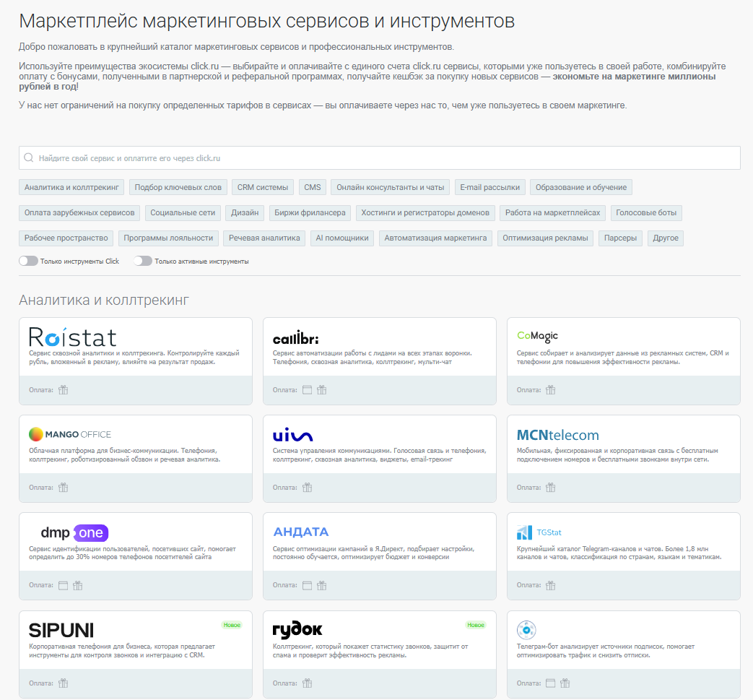Click the card payment icon on dmp one card

[x=63, y=585]
